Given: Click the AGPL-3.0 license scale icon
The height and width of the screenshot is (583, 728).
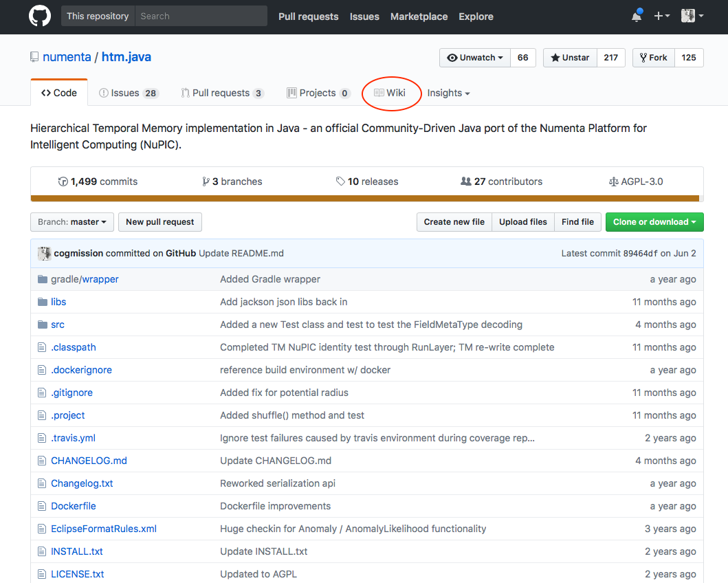Looking at the screenshot, I should pyautogui.click(x=613, y=181).
